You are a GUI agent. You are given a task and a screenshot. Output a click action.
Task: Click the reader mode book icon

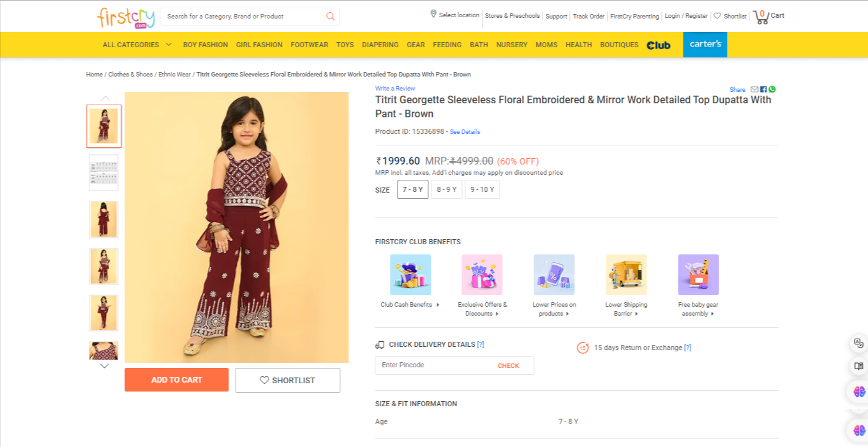[858, 367]
